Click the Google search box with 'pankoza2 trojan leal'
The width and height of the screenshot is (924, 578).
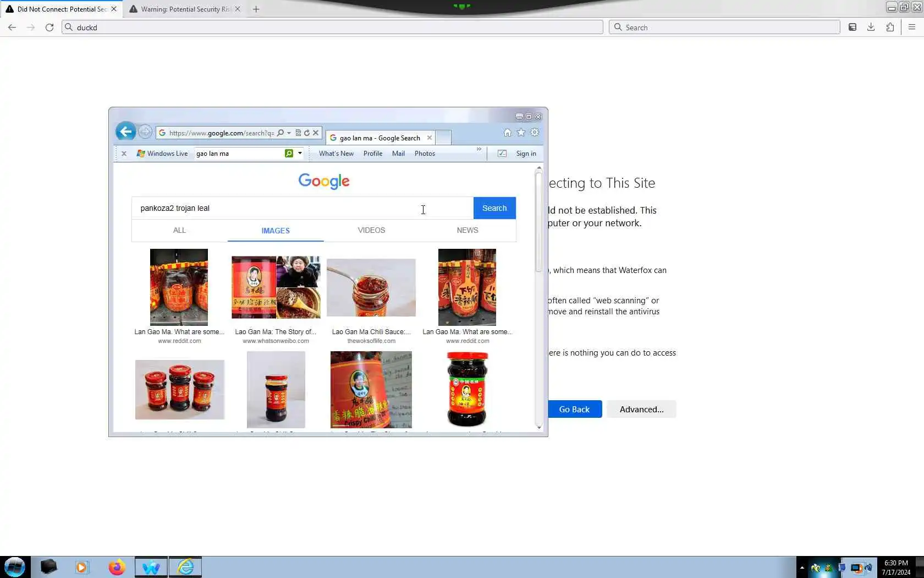coord(302,208)
